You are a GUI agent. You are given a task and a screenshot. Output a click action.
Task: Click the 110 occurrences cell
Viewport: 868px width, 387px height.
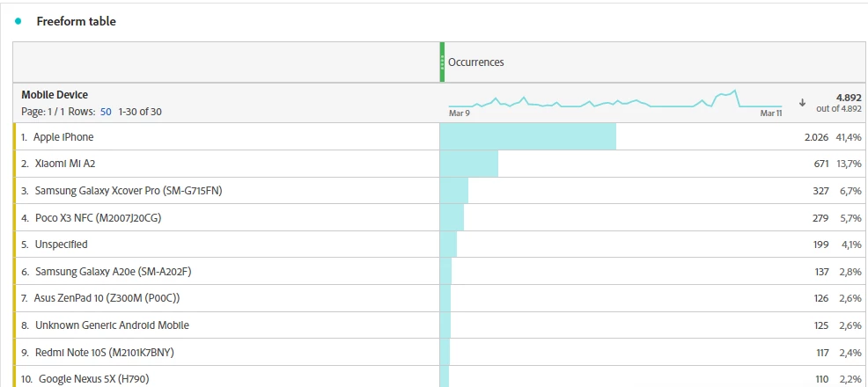tap(822, 379)
